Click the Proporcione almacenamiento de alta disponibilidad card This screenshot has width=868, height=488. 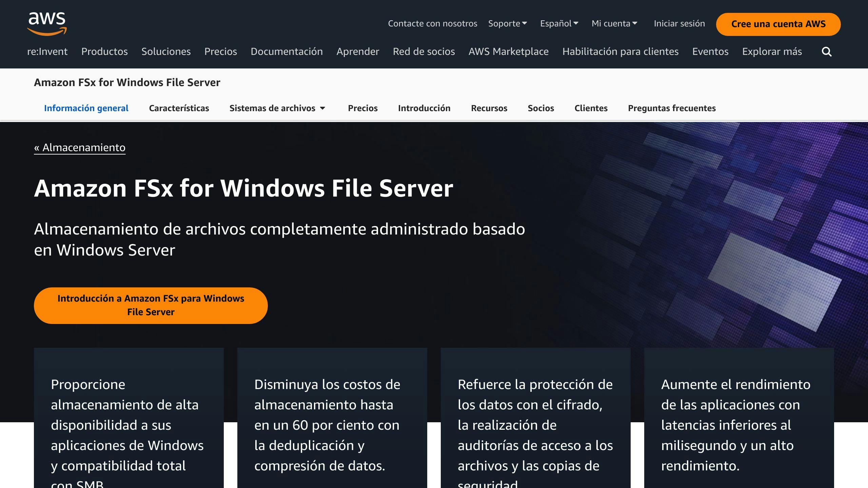click(129, 418)
